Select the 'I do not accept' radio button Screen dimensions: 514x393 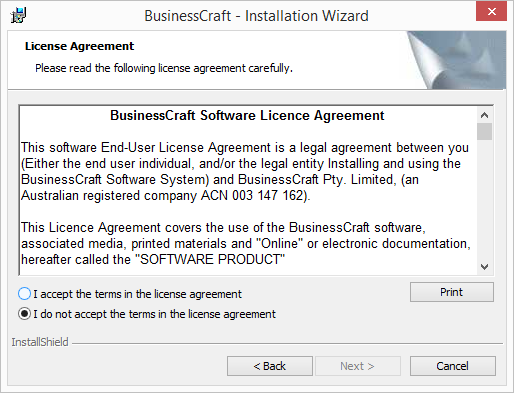click(x=24, y=314)
